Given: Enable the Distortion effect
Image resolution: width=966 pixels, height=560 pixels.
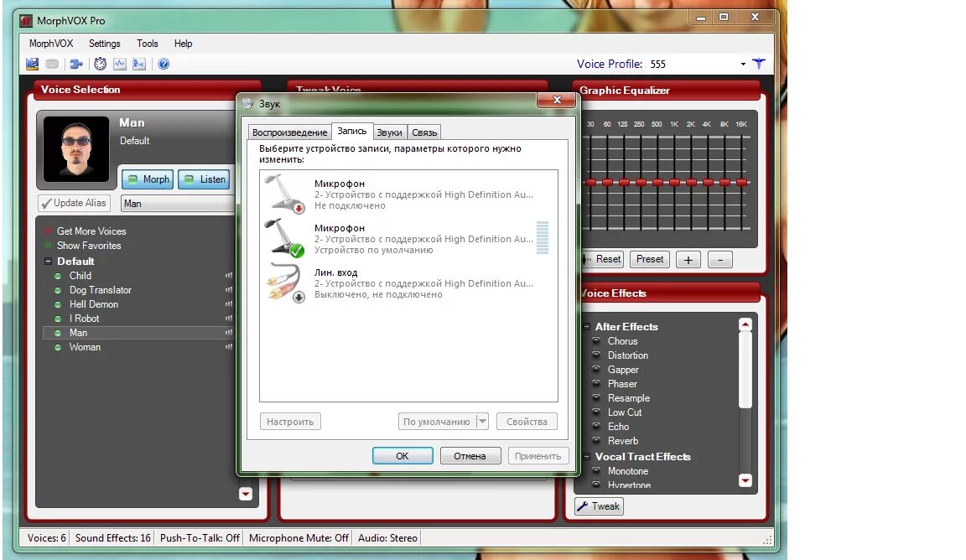Looking at the screenshot, I should coord(596,355).
